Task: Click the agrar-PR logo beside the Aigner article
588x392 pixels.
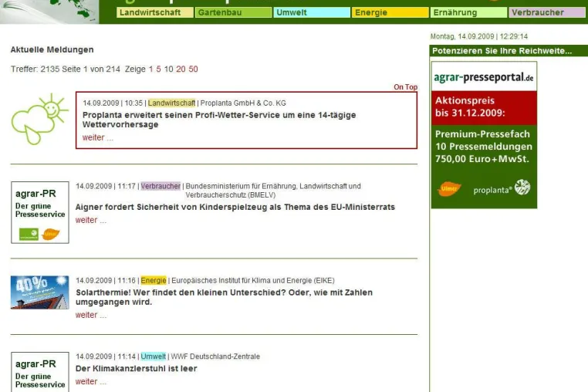Action: click(x=40, y=212)
